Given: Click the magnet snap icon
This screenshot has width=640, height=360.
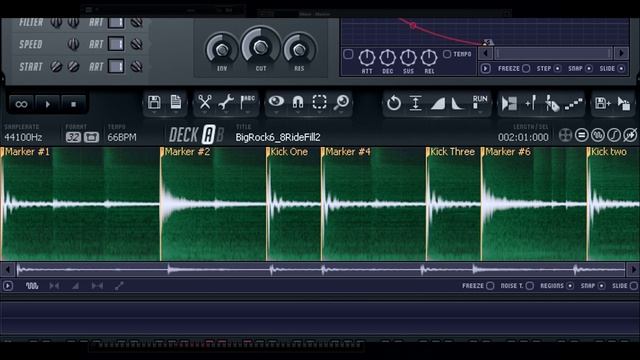Looking at the screenshot, I should 298,102.
